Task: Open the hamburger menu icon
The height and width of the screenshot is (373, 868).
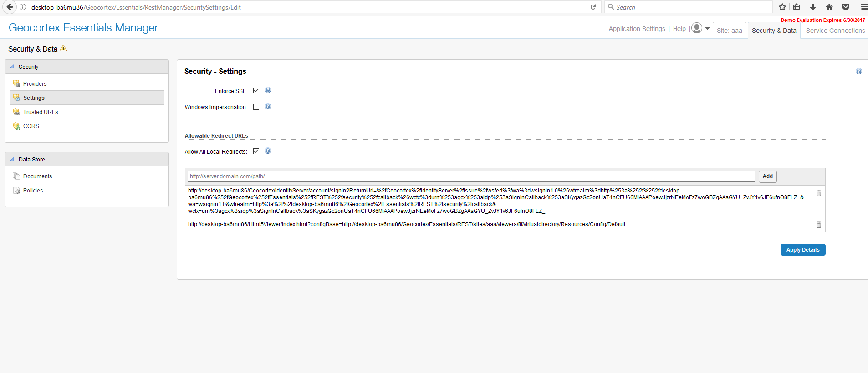Action: tap(864, 7)
